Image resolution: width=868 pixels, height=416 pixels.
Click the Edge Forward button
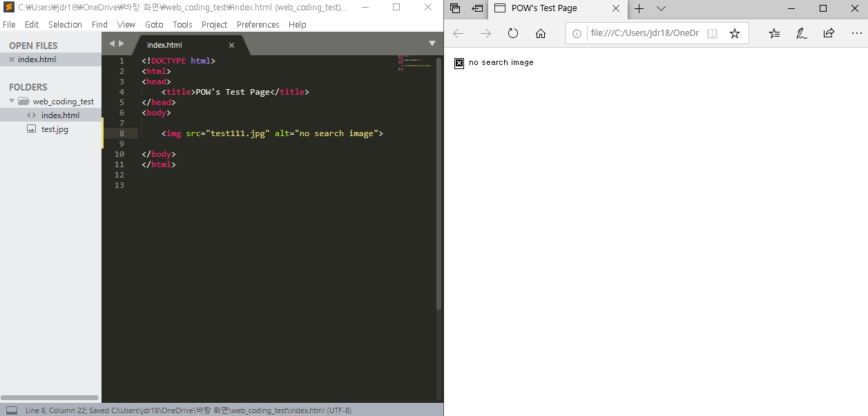click(x=485, y=33)
